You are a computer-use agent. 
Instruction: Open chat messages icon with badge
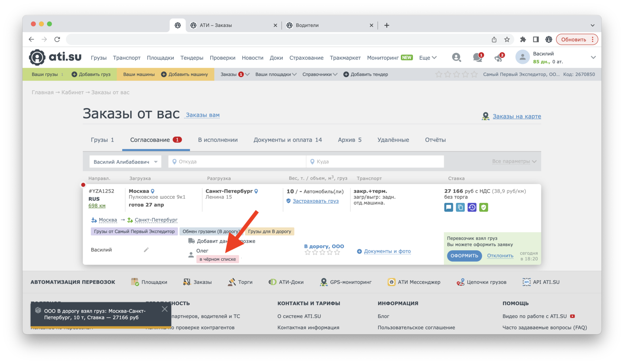pos(478,57)
